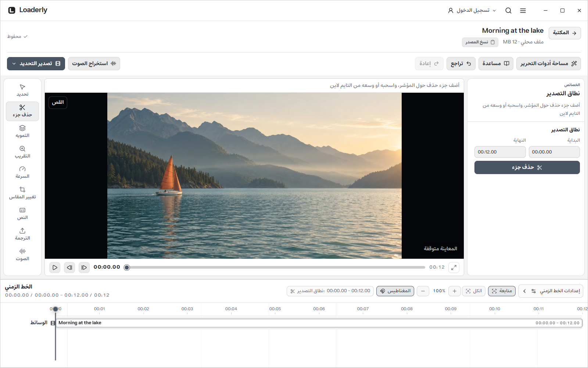Viewport: 588px width, 368px height.
Task: Click تراجع undo button
Action: tap(461, 64)
